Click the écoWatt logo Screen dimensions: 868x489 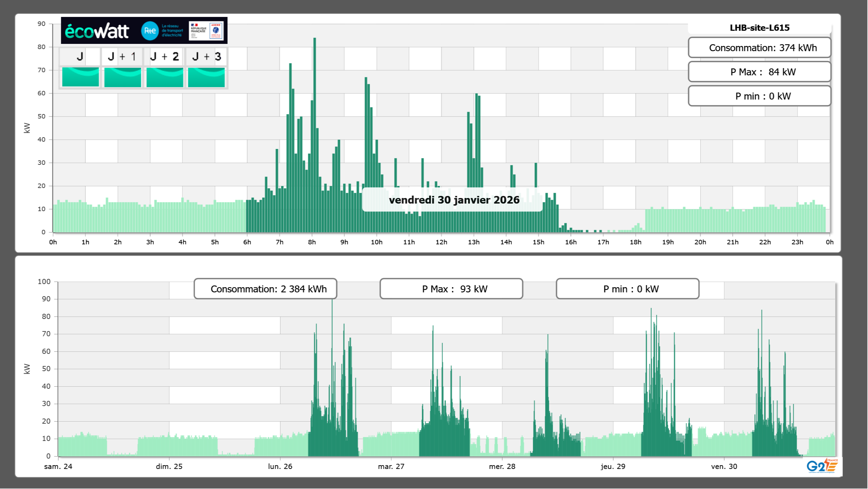pos(97,31)
